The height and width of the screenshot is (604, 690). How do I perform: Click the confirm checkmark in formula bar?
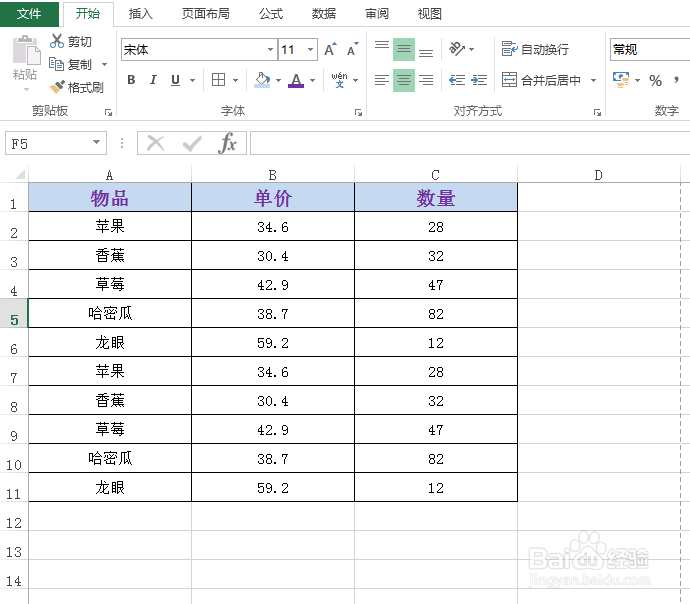[x=192, y=143]
